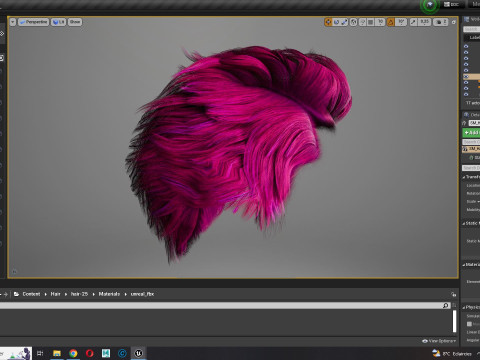This screenshot has height=360, width=480.
Task: Select the SM_ root component row
Action: point(471,149)
